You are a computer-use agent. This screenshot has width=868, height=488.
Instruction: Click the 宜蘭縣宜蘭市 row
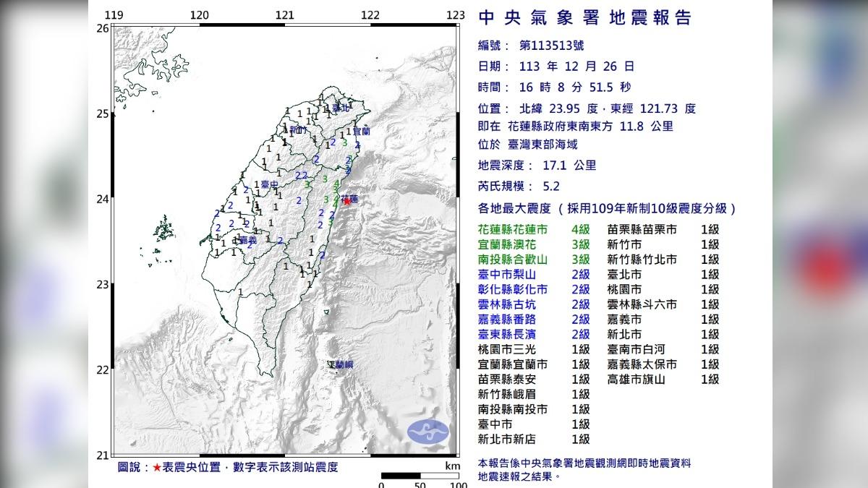point(534,364)
